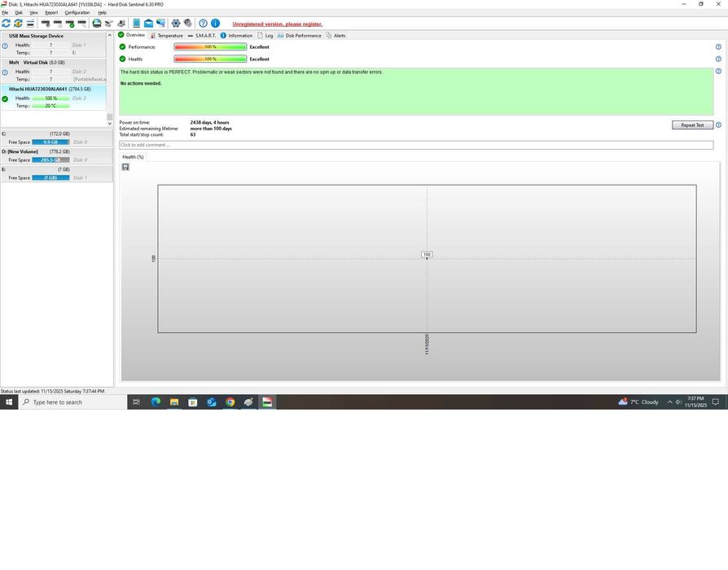
Task: Click help icon next to Repeat Test
Action: click(718, 125)
